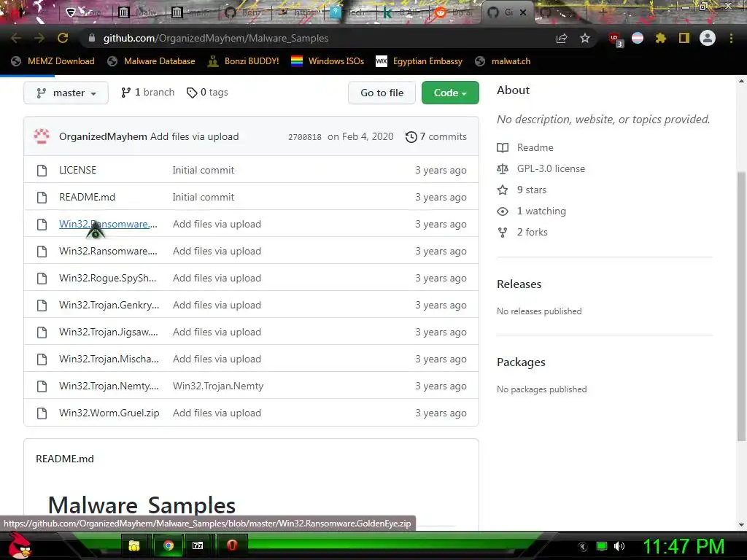747x560 pixels.
Task: Open the 7 commits history
Action: point(436,137)
